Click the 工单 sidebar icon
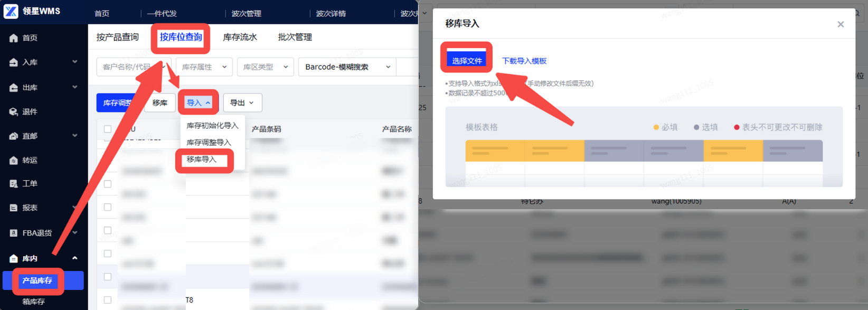 click(14, 184)
